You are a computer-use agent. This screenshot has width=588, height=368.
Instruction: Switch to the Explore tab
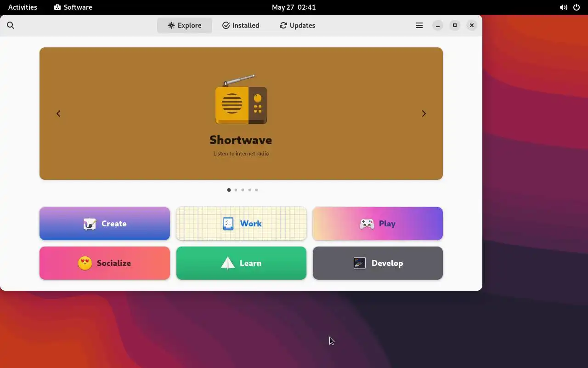click(185, 25)
